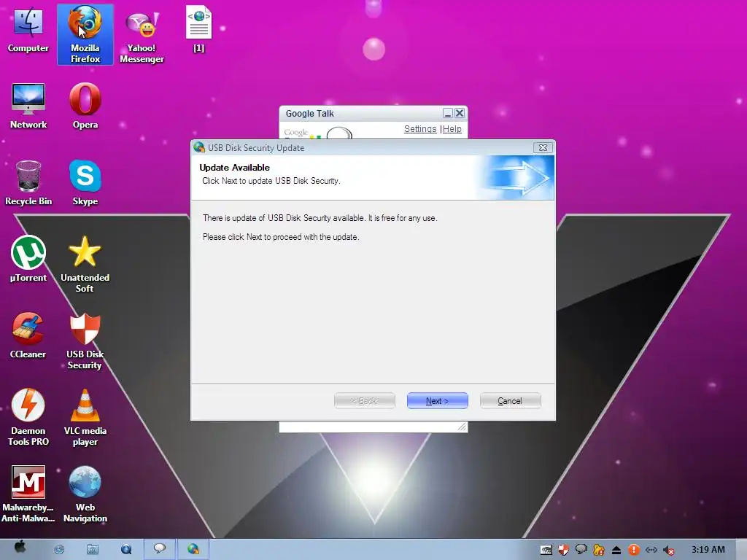Open the Yahoo! Messenger shortcut
The image size is (747, 560).
[x=142, y=36]
